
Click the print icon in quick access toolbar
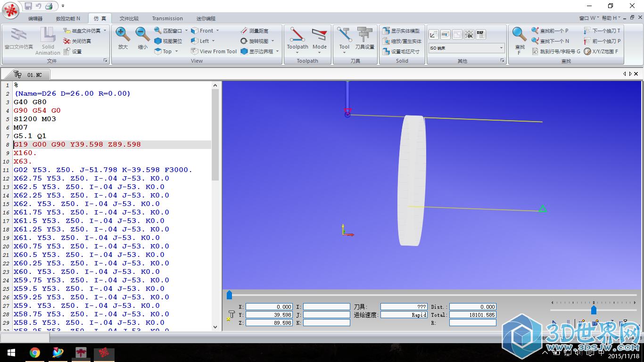click(x=49, y=6)
